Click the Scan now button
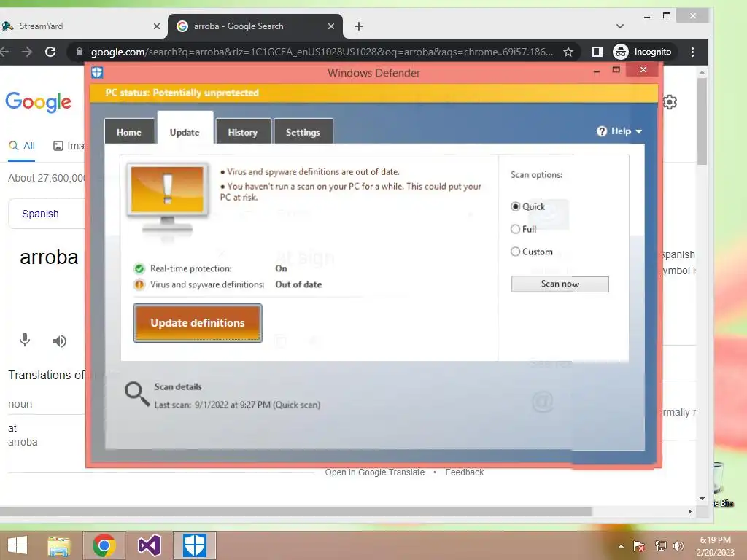The width and height of the screenshot is (747, 560). (560, 284)
